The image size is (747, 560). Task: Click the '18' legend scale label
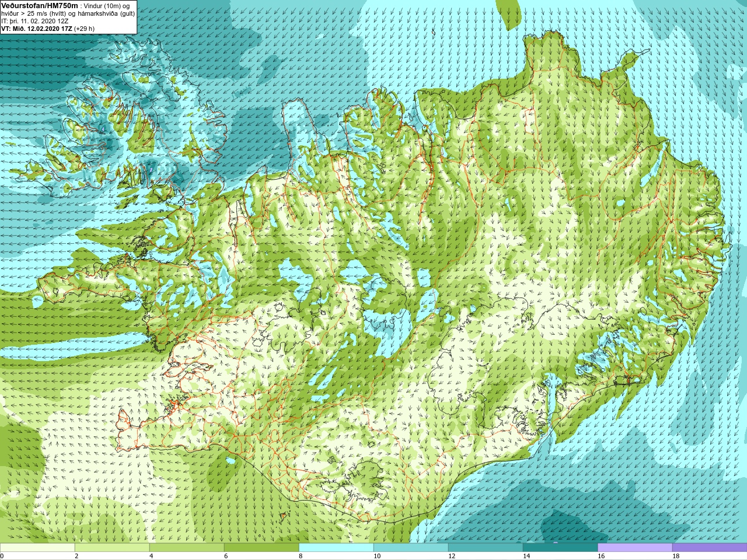[675, 556]
